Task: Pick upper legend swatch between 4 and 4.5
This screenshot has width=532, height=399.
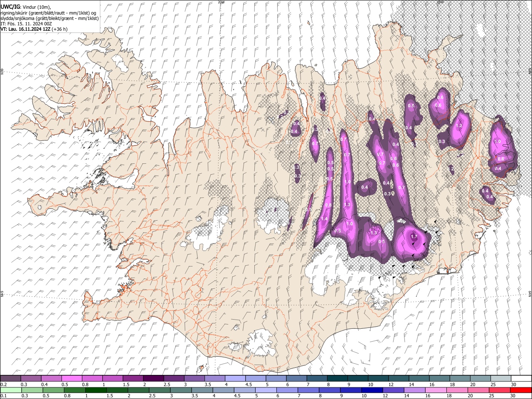Action: pos(235,379)
